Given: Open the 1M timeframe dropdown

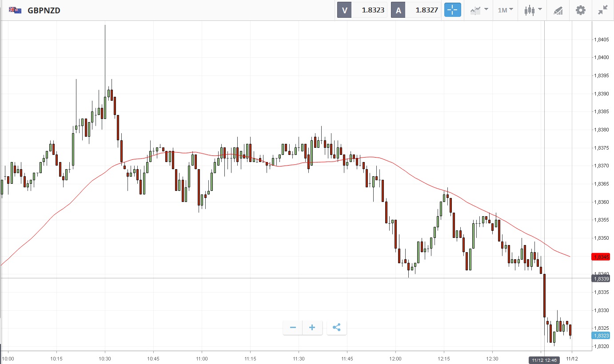Looking at the screenshot, I should (505, 10).
